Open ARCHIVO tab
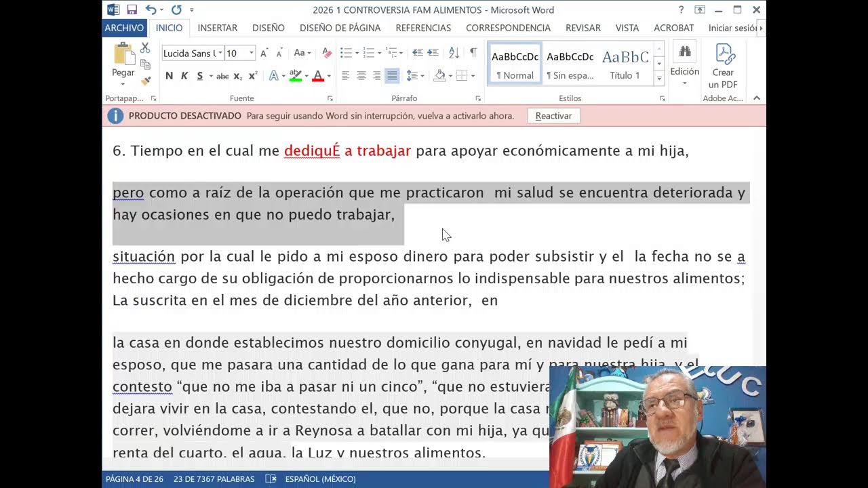Screen dimensions: 868x488 click(x=124, y=28)
